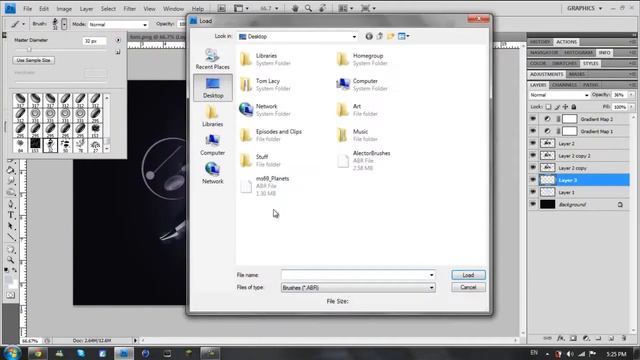Select Desktop in the places sidebar

[213, 87]
